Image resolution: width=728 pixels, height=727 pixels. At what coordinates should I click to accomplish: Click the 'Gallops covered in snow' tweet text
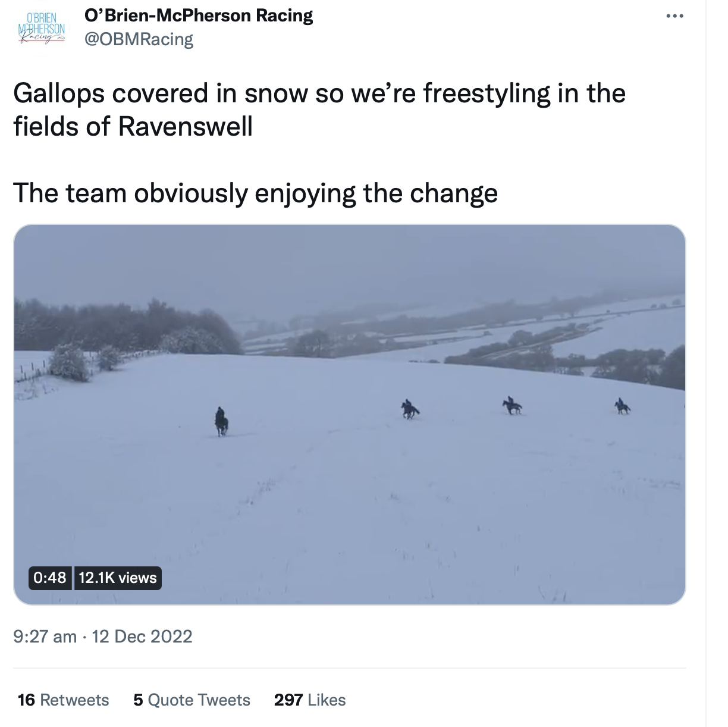[x=319, y=110]
